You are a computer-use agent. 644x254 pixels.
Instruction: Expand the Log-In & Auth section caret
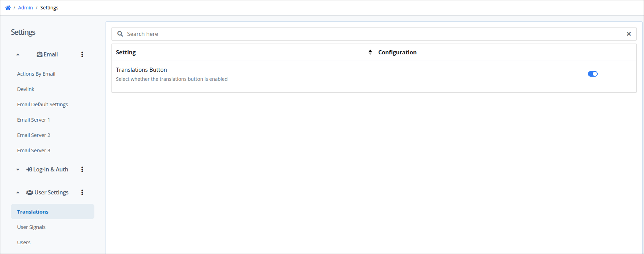click(18, 170)
